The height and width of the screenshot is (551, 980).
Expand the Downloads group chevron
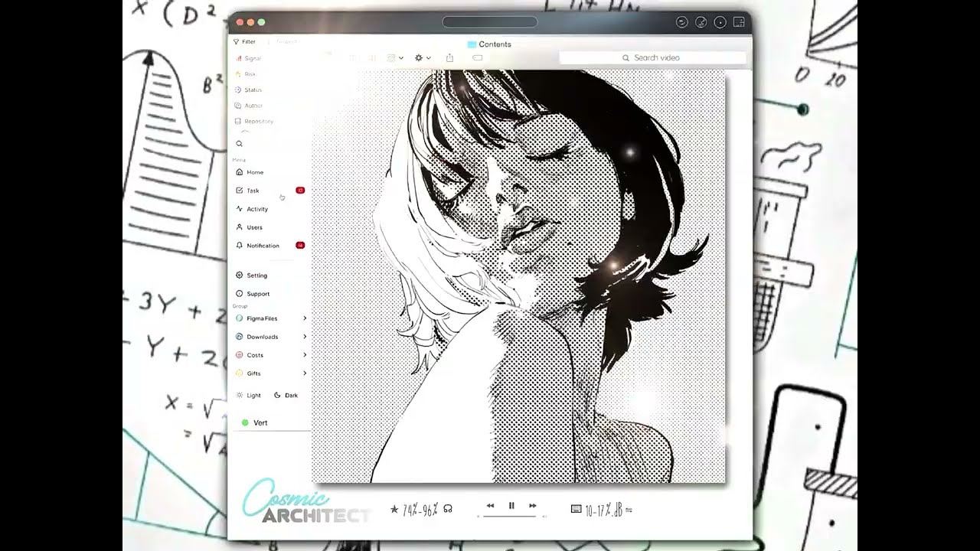click(305, 337)
